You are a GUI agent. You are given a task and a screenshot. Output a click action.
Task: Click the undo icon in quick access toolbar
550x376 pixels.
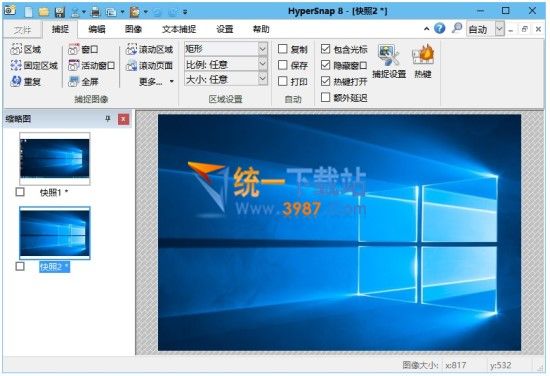[157, 12]
